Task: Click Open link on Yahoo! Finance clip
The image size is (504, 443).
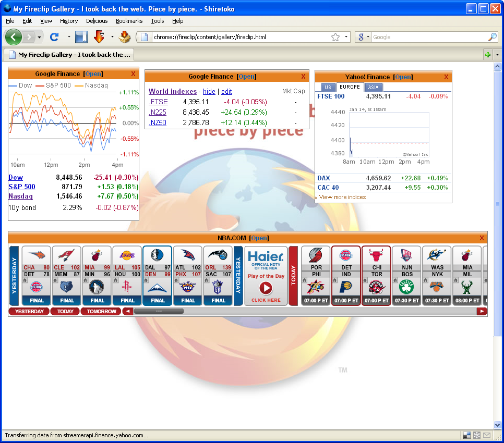Action: coord(403,77)
